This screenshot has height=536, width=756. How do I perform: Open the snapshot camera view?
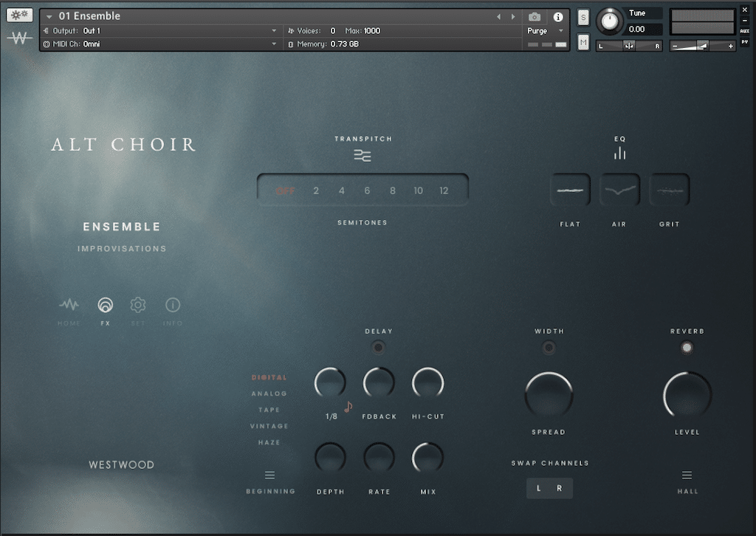535,17
